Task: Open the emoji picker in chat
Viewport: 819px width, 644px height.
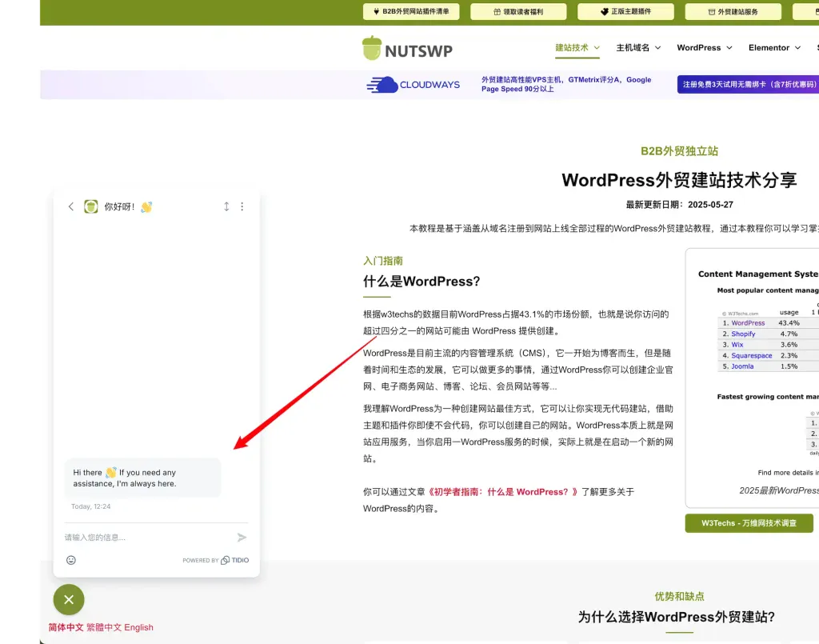Action: pos(71,560)
